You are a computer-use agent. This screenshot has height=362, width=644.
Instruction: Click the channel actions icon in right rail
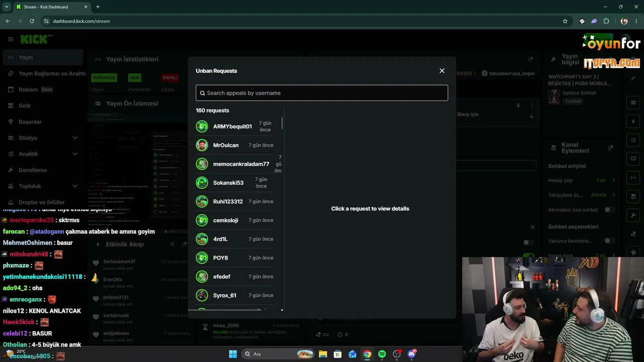click(x=633, y=197)
